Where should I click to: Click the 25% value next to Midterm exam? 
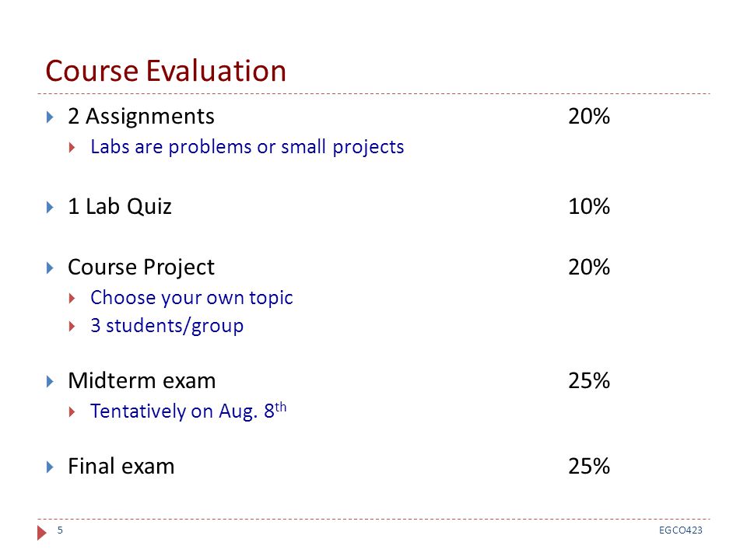click(589, 381)
